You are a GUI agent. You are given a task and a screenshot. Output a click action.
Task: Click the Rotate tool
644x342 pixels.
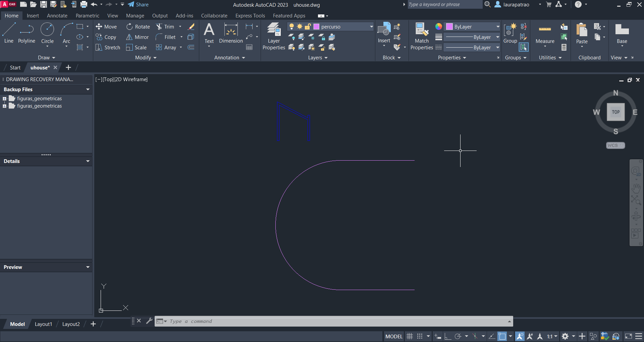138,27
